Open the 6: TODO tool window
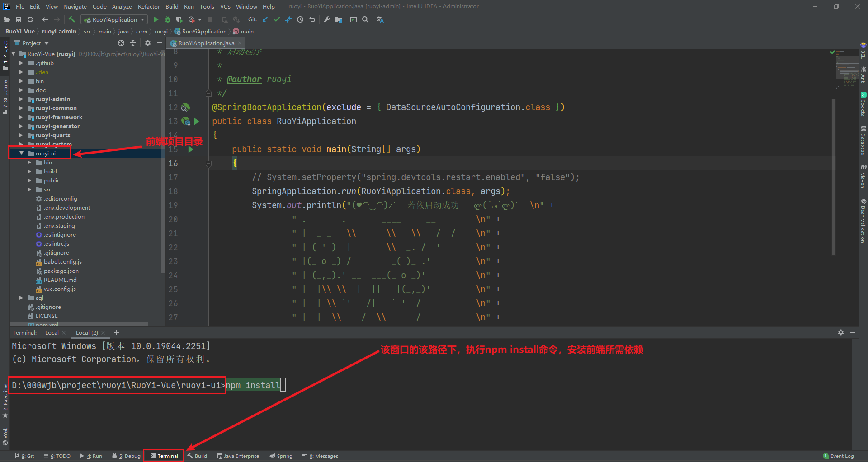 pyautogui.click(x=57, y=456)
